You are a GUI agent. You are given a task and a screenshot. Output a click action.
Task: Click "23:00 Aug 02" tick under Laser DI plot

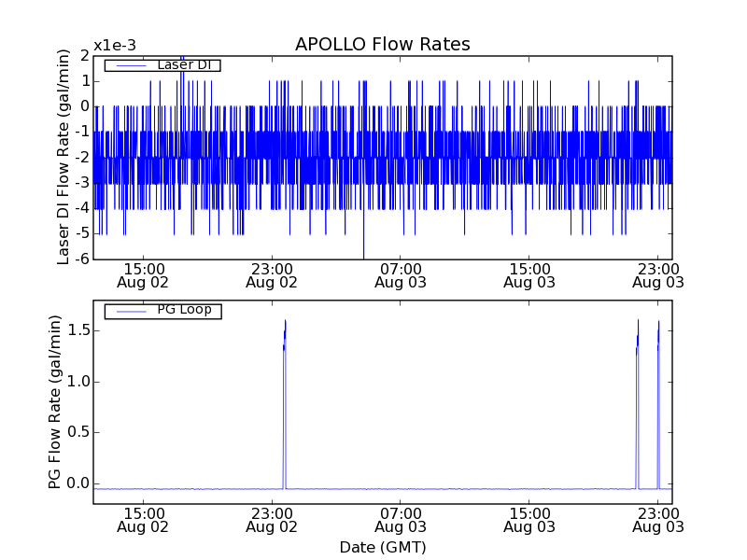pos(272,275)
